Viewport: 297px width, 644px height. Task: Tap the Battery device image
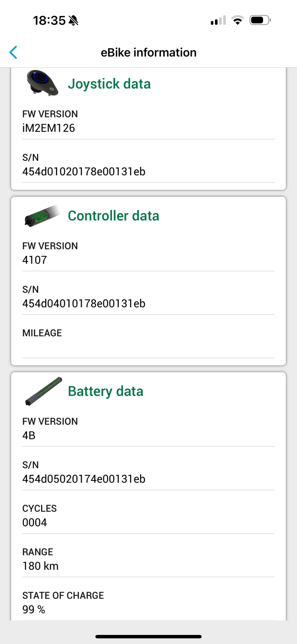click(43, 391)
